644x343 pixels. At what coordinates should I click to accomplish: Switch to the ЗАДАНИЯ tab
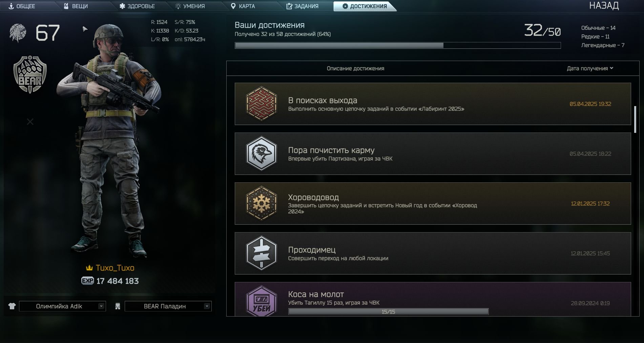[x=302, y=6]
